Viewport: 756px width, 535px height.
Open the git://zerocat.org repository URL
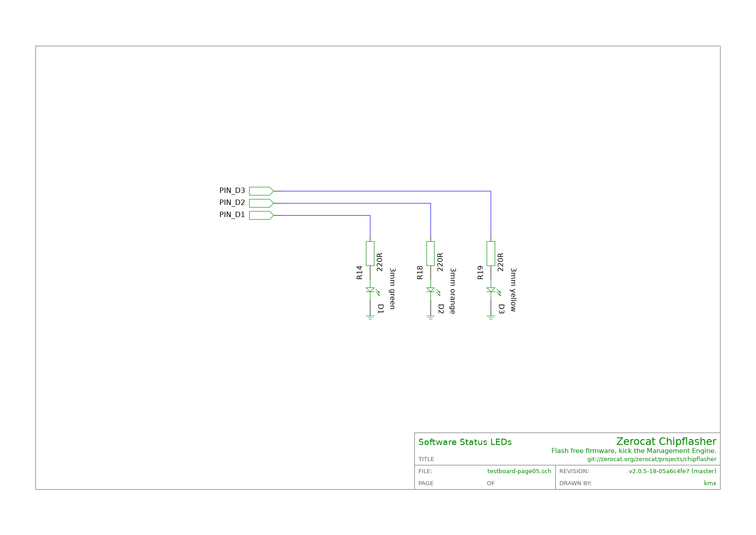pyautogui.click(x=652, y=459)
